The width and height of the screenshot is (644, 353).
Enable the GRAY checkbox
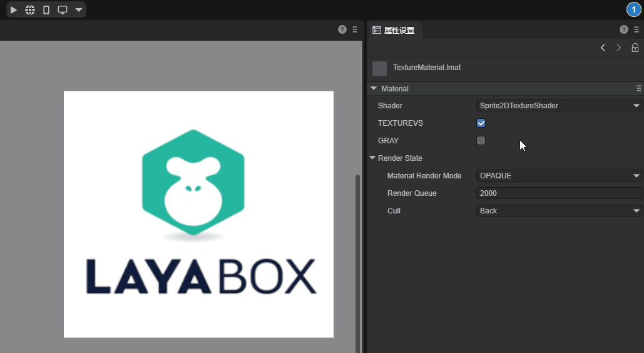tap(481, 141)
